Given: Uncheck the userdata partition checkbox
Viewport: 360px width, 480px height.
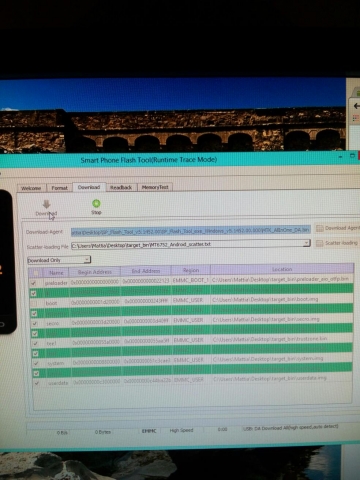Looking at the screenshot, I should tap(37, 383).
